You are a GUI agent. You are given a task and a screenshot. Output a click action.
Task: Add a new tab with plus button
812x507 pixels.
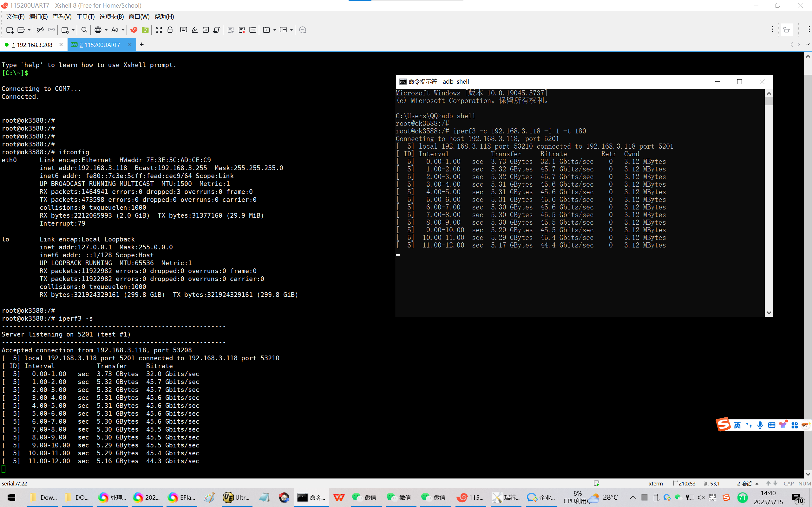141,45
